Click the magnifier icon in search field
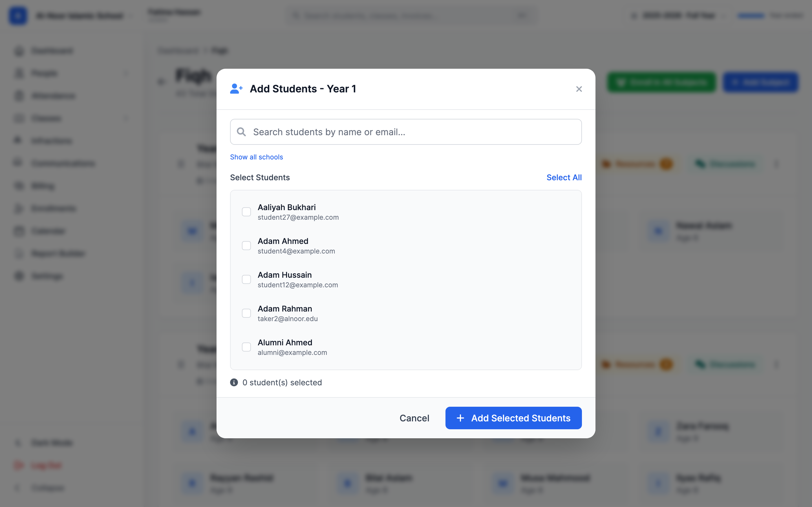 (x=241, y=132)
